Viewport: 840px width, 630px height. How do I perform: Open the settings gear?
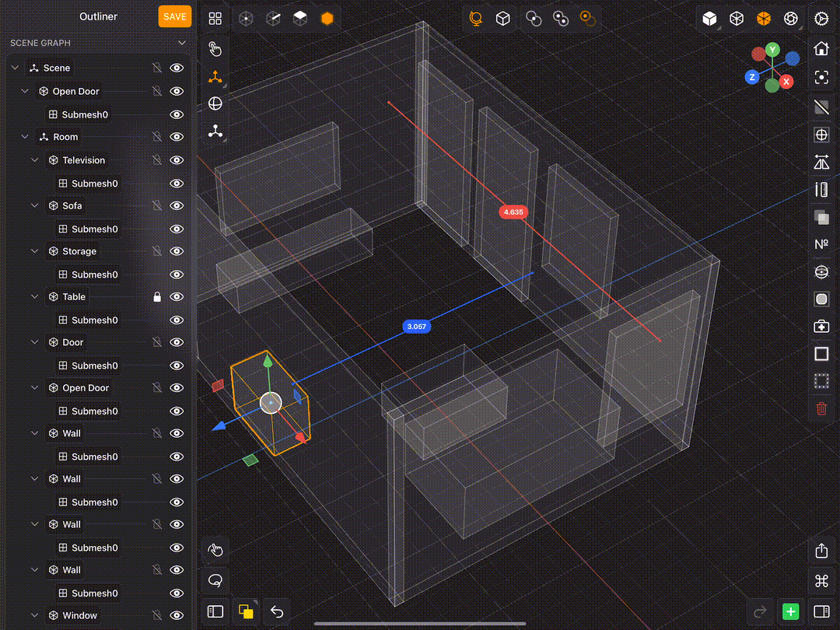click(821, 19)
